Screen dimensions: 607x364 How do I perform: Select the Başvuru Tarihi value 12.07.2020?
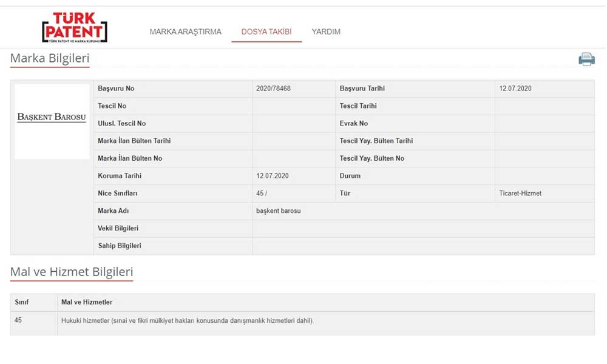click(x=515, y=89)
